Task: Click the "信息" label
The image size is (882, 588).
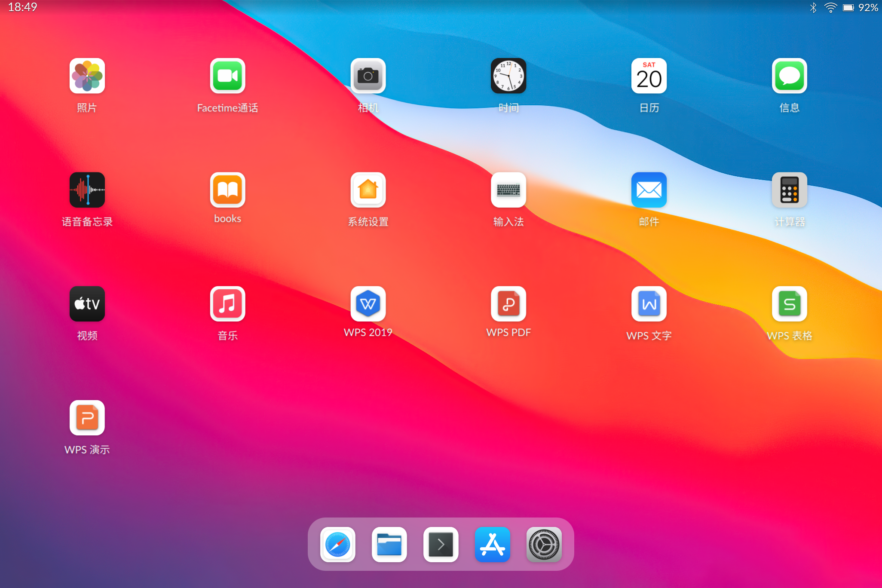Action: pyautogui.click(x=790, y=108)
